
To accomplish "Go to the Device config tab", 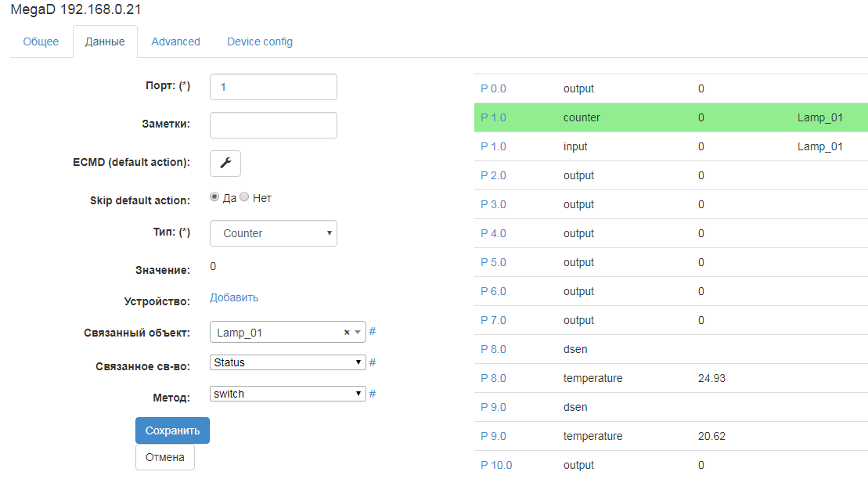I will pos(260,41).
